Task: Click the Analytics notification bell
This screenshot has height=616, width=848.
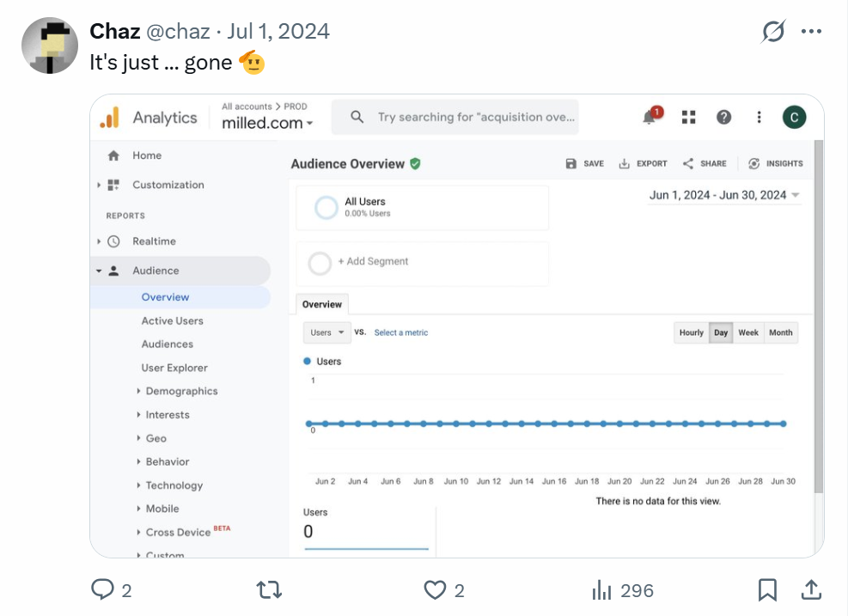Action: pyautogui.click(x=650, y=118)
